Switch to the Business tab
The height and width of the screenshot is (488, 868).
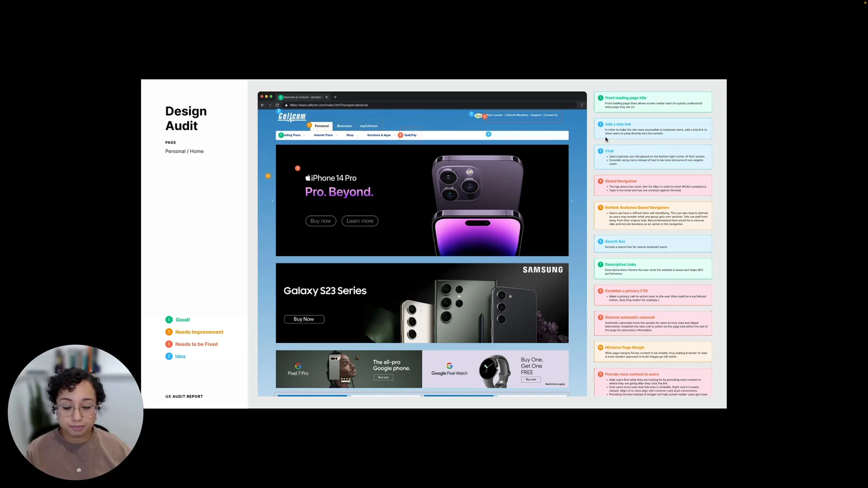[x=344, y=126]
